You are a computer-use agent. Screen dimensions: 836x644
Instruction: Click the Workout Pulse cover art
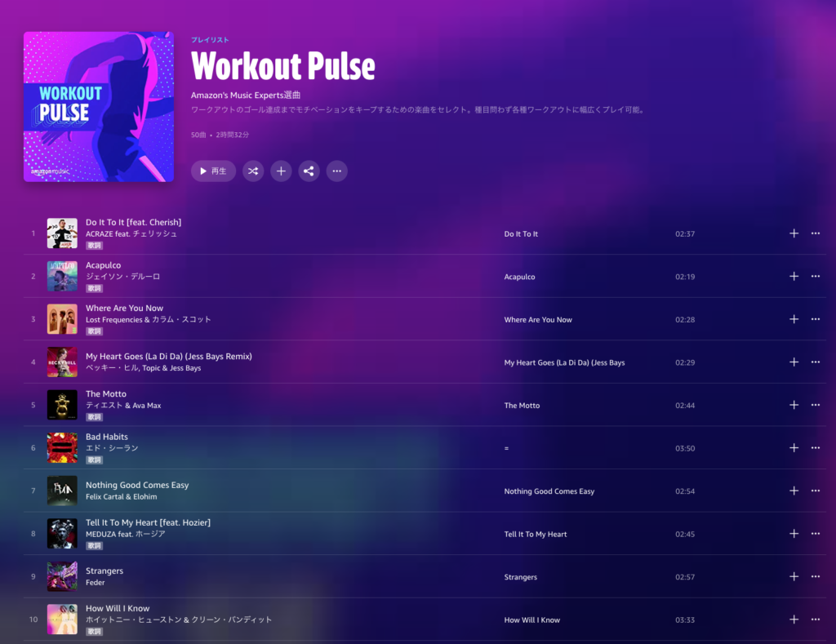(99, 107)
